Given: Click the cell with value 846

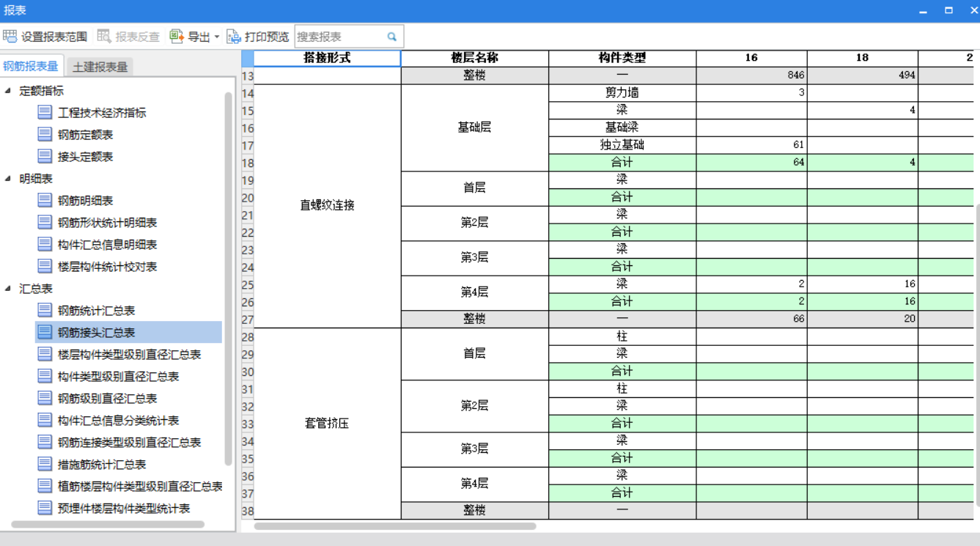Looking at the screenshot, I should pos(751,75).
